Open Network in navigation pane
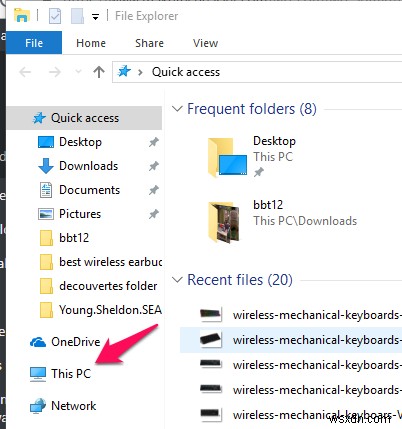402x429 pixels. (73, 406)
